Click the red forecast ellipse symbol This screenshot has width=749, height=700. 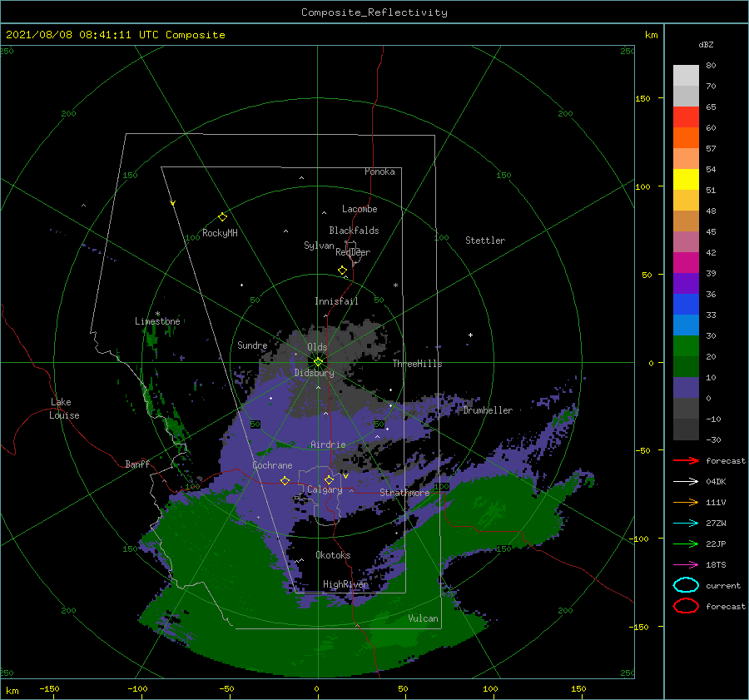(x=686, y=606)
